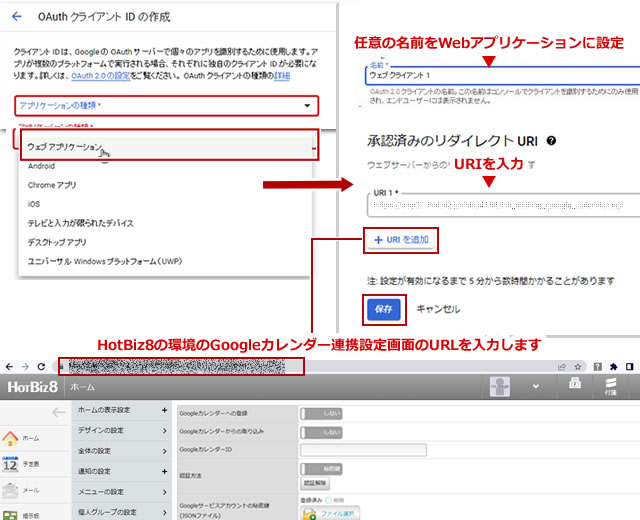Click the back arrow beside OAuth クライアント ID の作成

16,16
